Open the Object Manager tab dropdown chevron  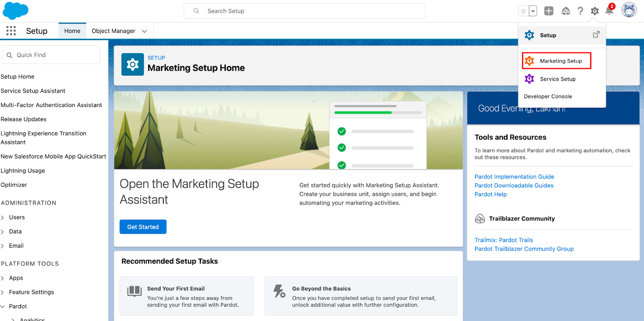144,31
